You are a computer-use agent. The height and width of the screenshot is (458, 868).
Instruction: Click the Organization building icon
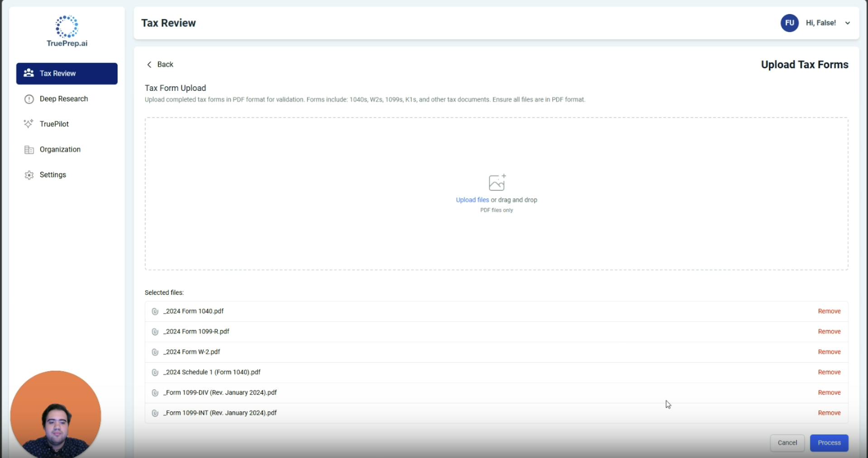(29, 150)
